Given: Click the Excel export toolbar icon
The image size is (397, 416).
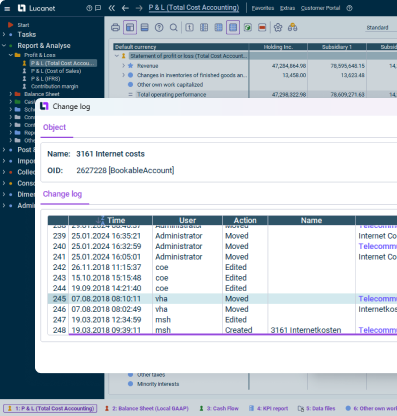Looking at the screenshot, I should (x=248, y=27).
